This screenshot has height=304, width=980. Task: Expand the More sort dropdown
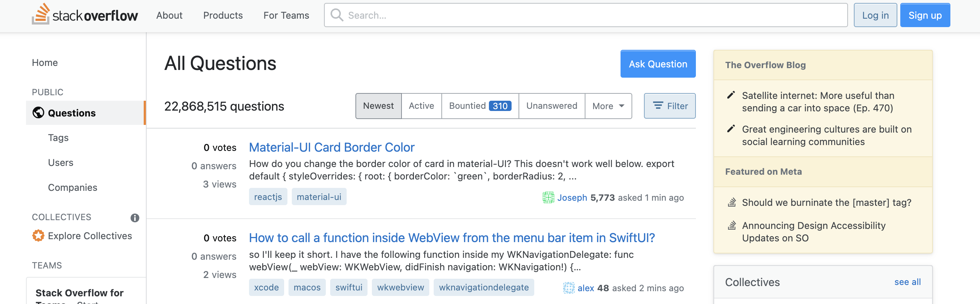pos(608,106)
